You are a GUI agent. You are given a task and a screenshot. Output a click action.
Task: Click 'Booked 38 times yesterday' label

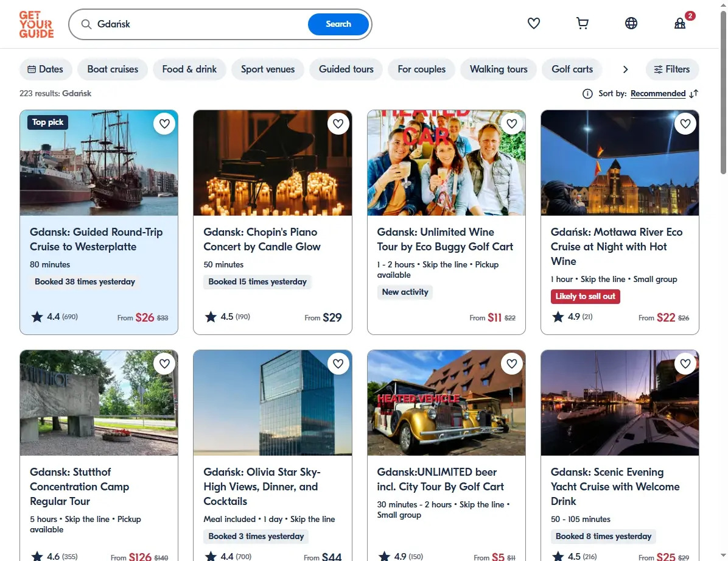click(x=85, y=281)
